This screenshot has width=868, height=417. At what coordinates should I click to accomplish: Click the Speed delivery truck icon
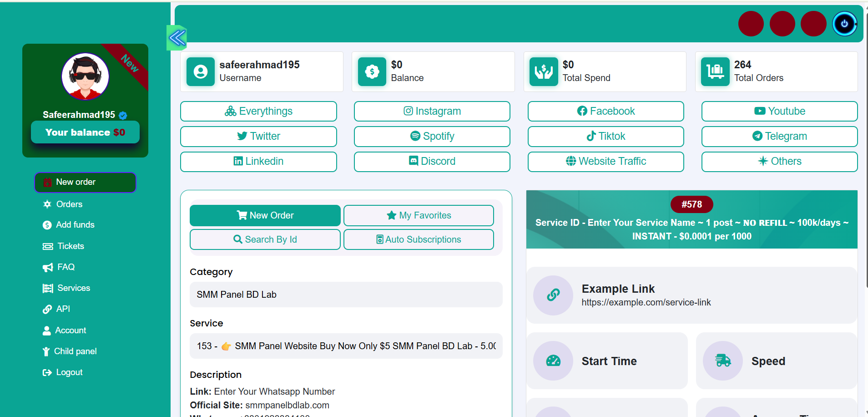click(723, 361)
